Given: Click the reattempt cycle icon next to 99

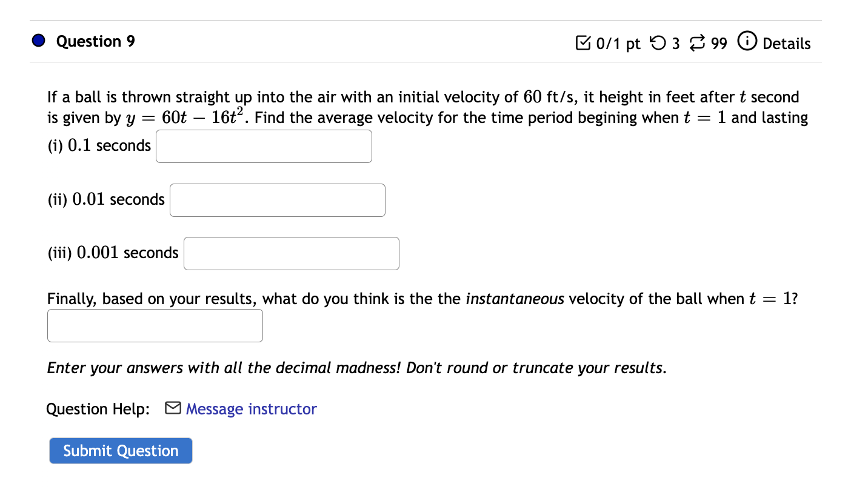Looking at the screenshot, I should pyautogui.click(x=697, y=42).
